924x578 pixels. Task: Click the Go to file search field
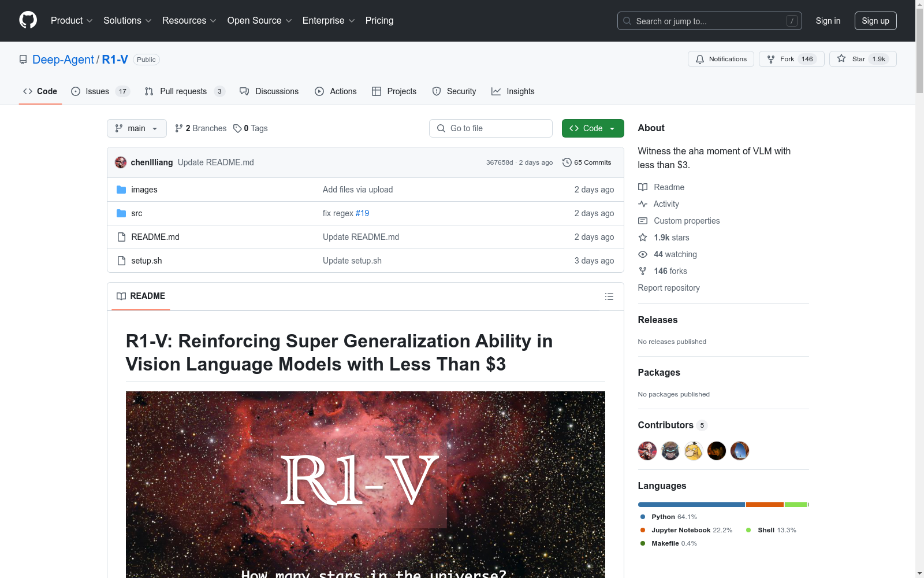pyautogui.click(x=491, y=128)
